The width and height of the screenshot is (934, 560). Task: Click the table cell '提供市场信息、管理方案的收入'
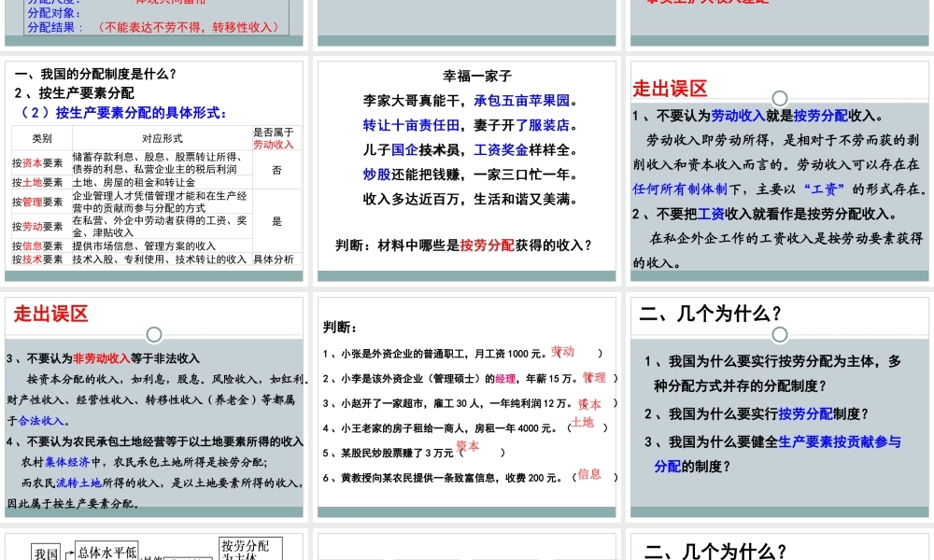point(144,245)
